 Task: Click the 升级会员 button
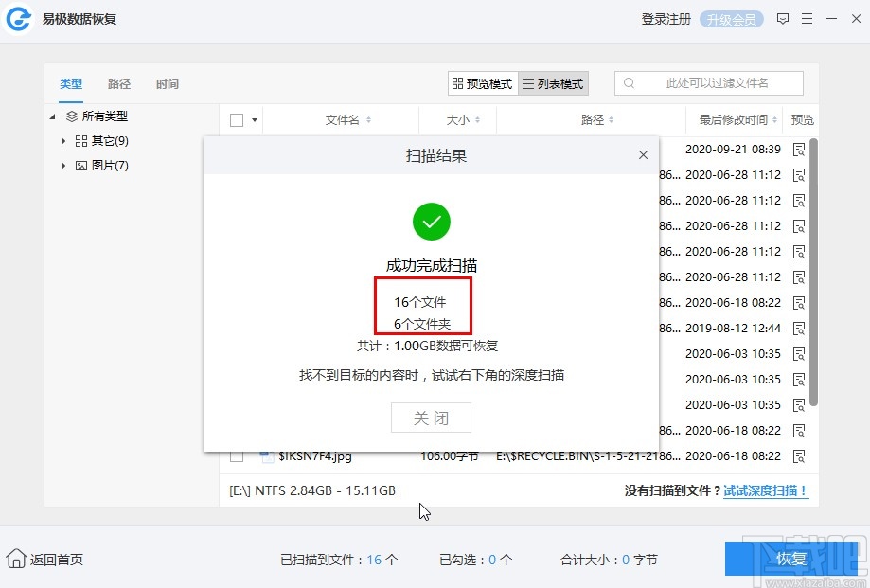[x=731, y=20]
